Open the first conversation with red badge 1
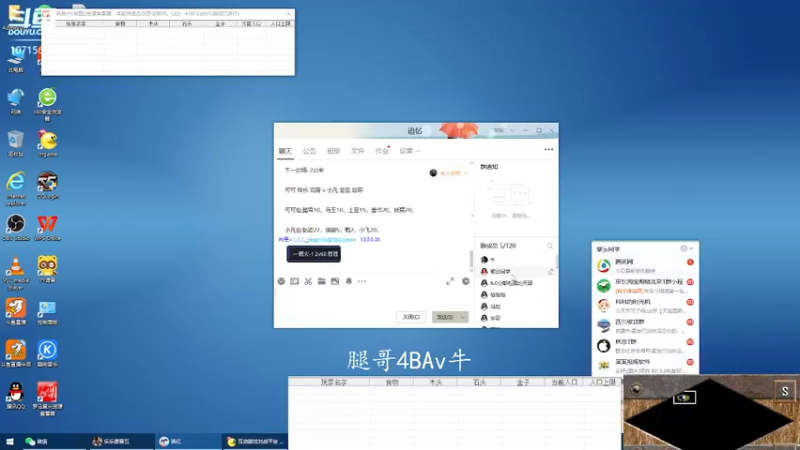The height and width of the screenshot is (450, 800). click(645, 266)
